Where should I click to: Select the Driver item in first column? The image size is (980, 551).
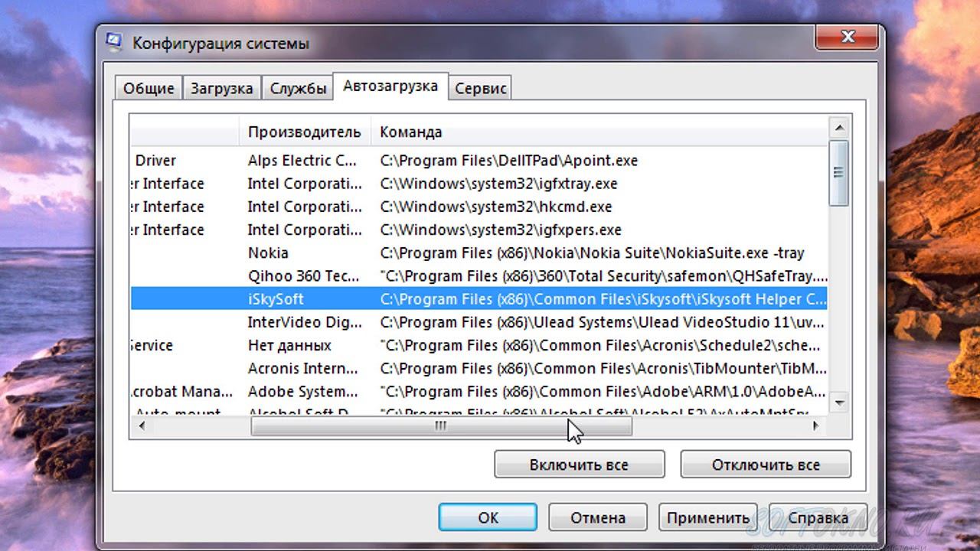point(155,161)
